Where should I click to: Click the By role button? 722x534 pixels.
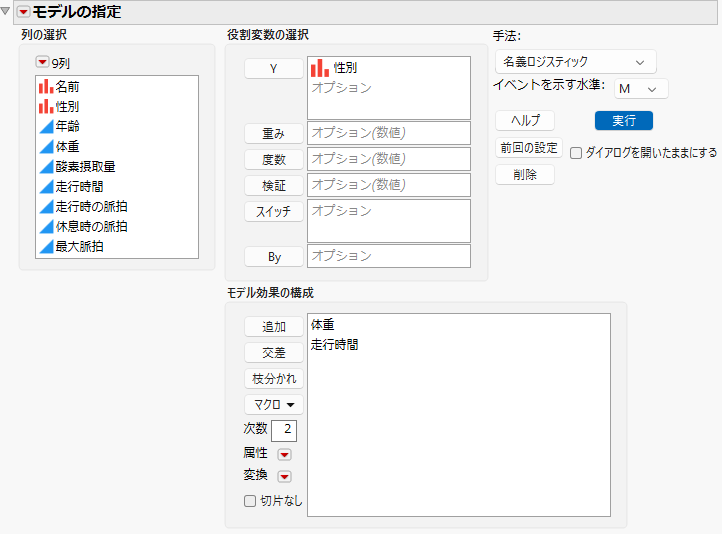tap(274, 257)
